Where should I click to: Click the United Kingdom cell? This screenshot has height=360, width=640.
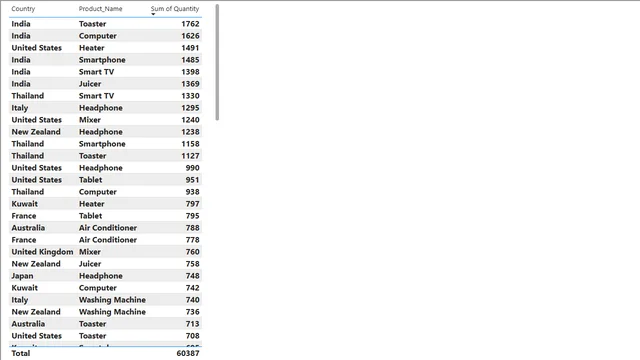[42, 252]
